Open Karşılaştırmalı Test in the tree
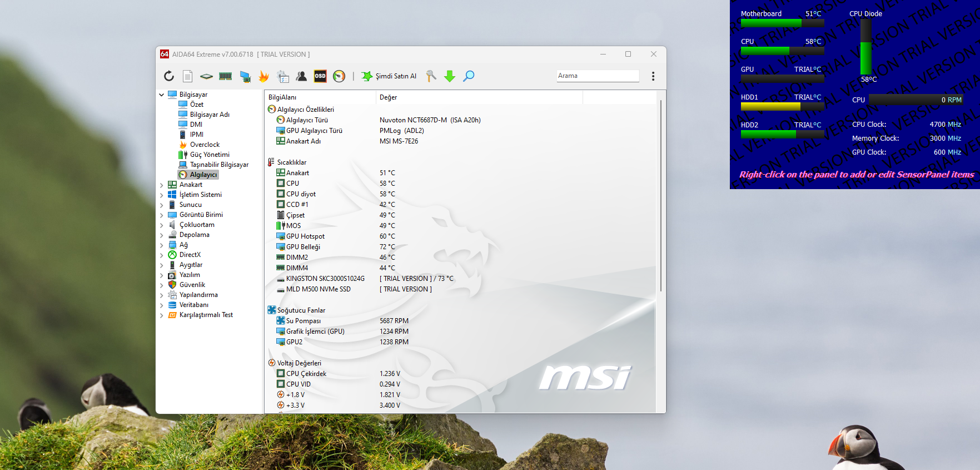Viewport: 980px width, 470px height. point(206,315)
